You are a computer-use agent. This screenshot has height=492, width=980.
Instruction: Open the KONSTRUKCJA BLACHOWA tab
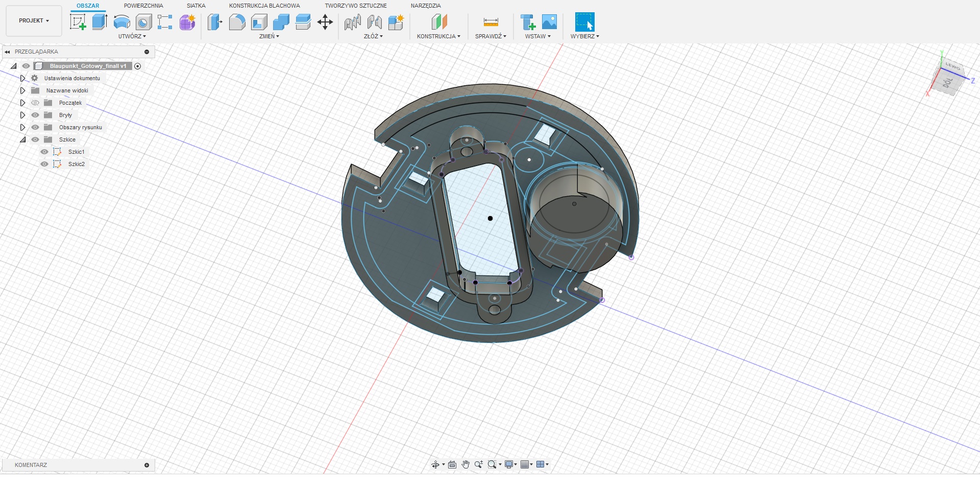(x=264, y=6)
